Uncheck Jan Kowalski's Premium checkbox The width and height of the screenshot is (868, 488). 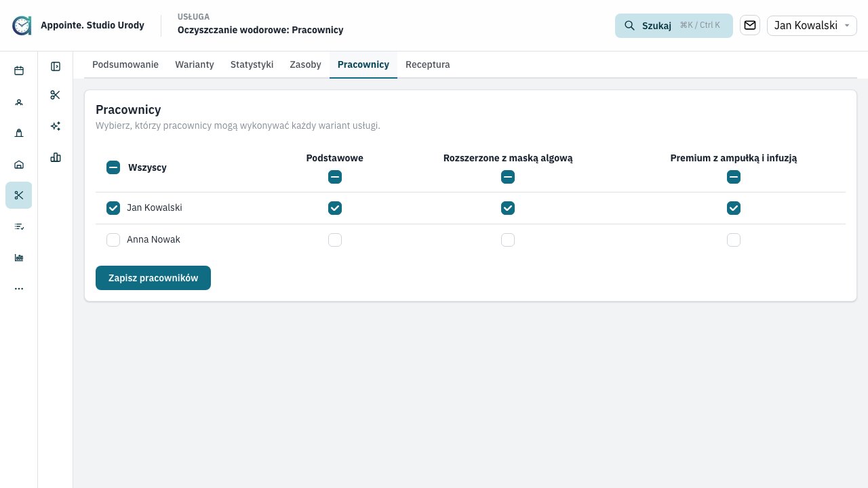coord(734,208)
